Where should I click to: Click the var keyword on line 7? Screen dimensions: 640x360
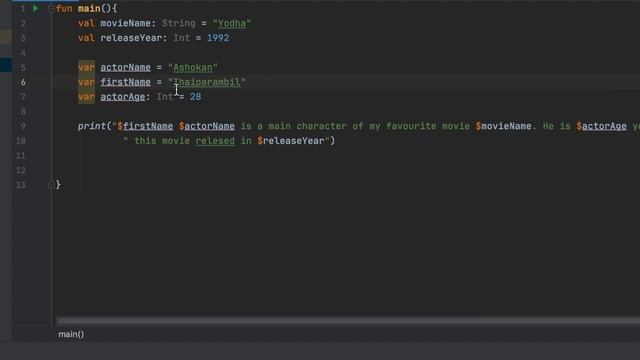coord(87,97)
